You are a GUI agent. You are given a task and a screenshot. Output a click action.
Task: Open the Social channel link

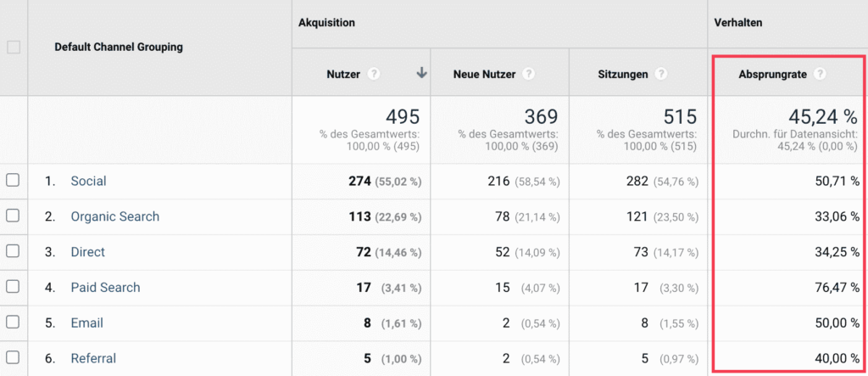tap(88, 181)
